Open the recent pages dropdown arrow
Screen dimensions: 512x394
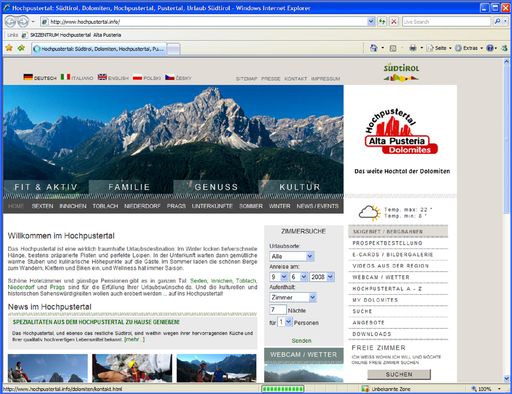pyautogui.click(x=33, y=22)
